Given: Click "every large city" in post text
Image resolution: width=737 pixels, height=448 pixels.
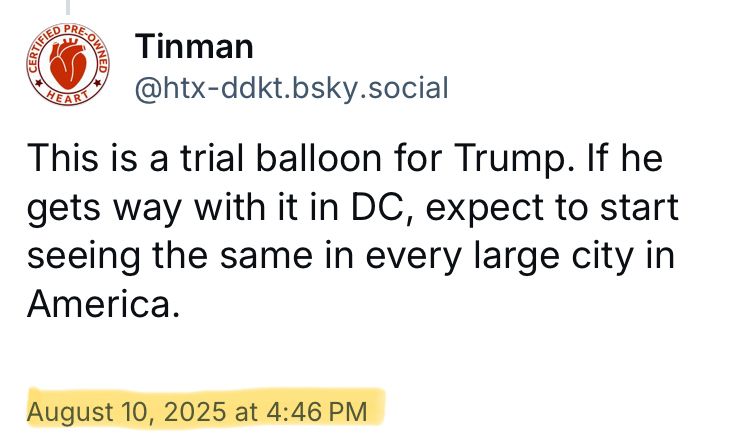Looking at the screenshot, I should point(500,256).
